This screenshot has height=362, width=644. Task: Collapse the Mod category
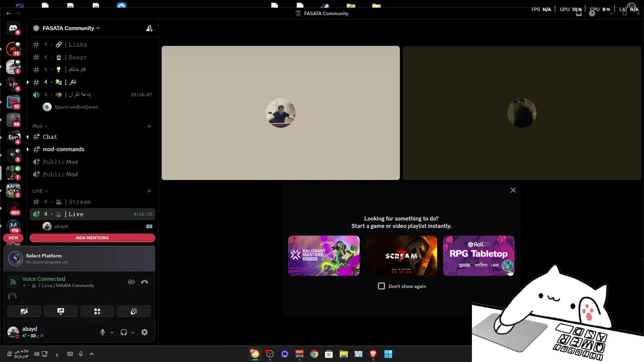coord(40,126)
